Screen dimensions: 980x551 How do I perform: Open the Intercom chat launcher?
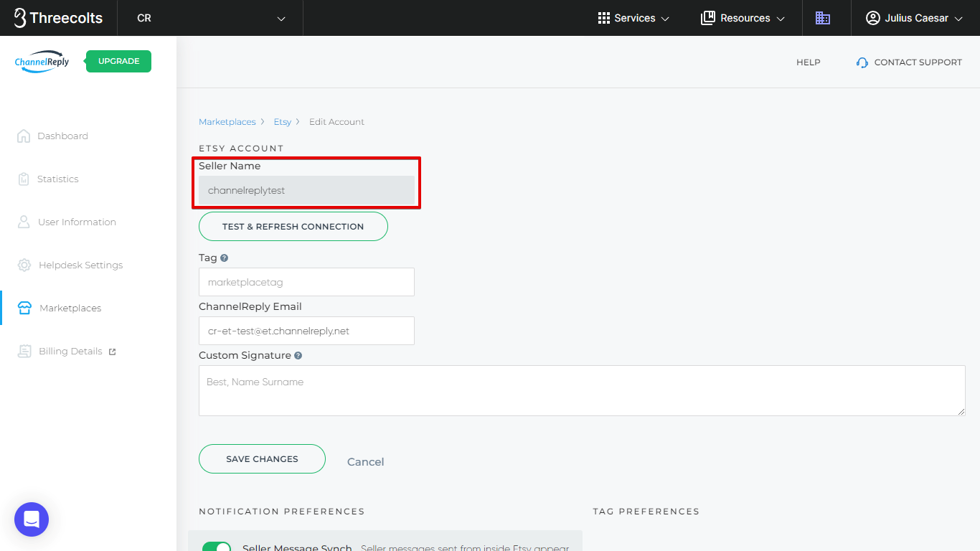click(x=32, y=519)
